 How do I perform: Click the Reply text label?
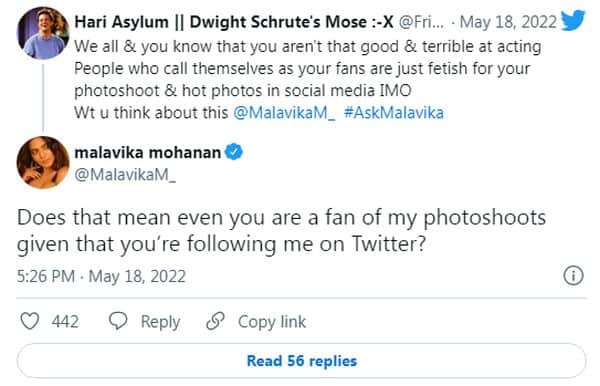160,322
